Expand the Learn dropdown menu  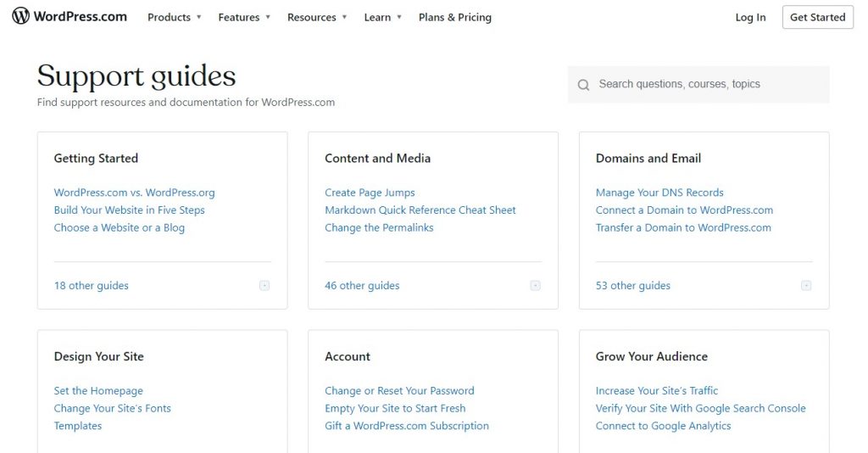382,17
